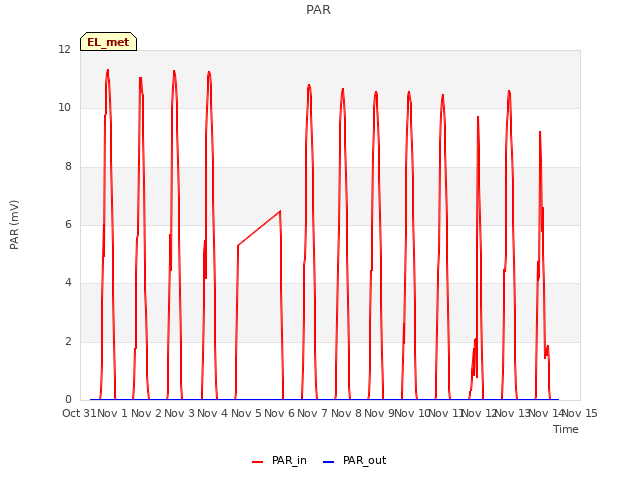Click the Nov 6 axis tick label
The image size is (640, 480).
pos(279,413)
